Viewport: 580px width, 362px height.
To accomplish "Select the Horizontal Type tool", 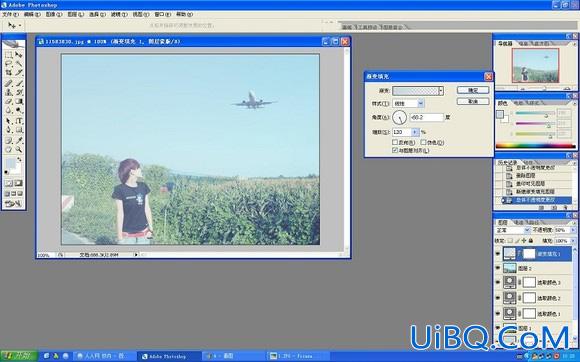I will click(18, 121).
